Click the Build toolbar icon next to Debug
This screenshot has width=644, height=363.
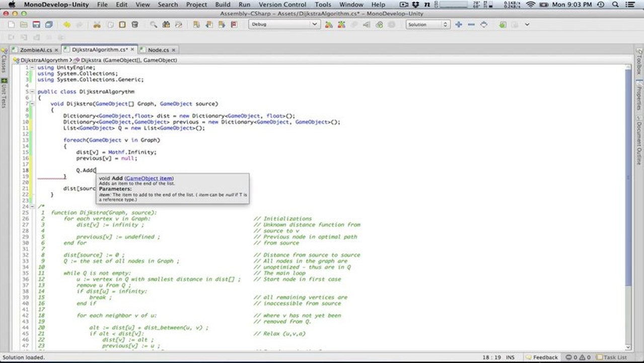pos(329,24)
